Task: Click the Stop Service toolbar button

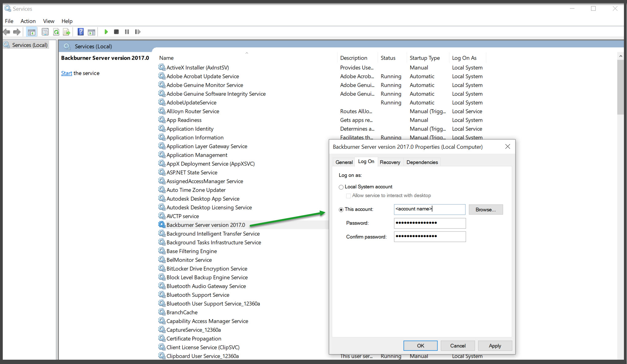Action: (x=116, y=32)
